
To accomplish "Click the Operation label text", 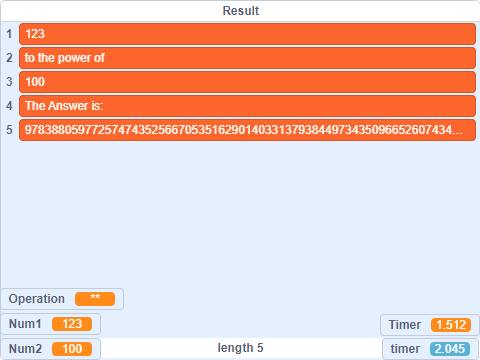I will [x=37, y=299].
